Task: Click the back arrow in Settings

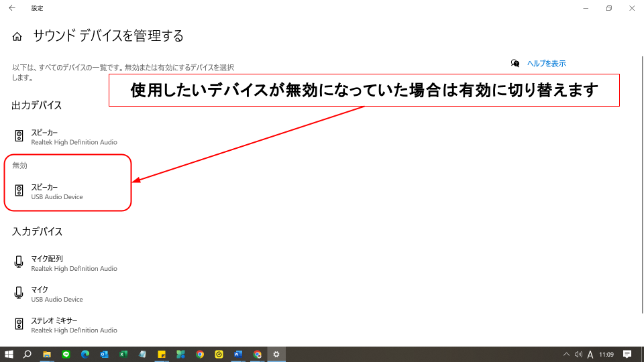Action: point(11,8)
